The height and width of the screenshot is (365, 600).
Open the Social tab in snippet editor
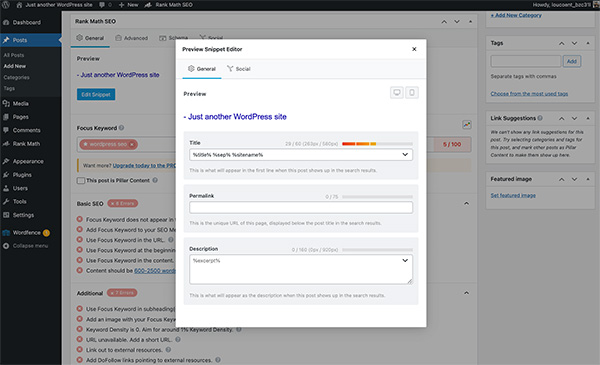(x=238, y=69)
